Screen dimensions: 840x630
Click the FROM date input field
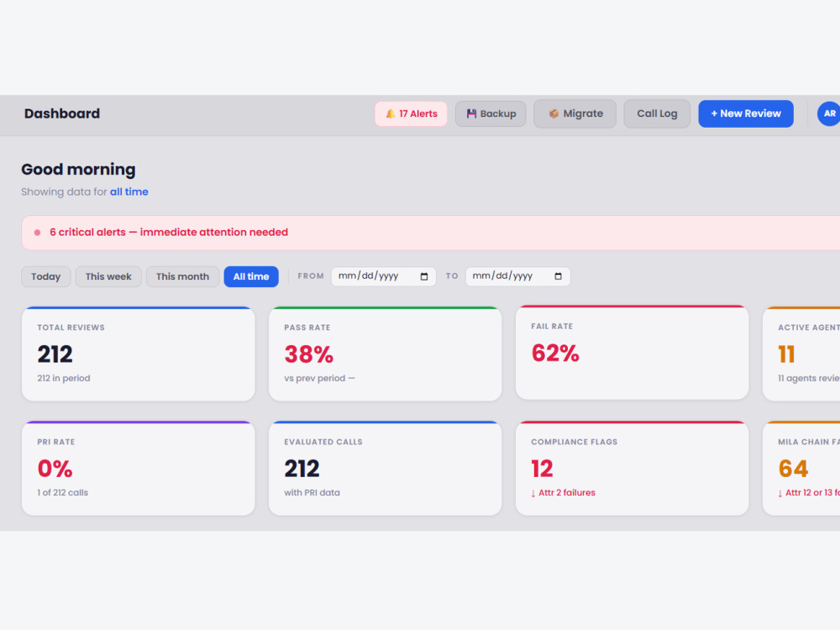(x=384, y=276)
